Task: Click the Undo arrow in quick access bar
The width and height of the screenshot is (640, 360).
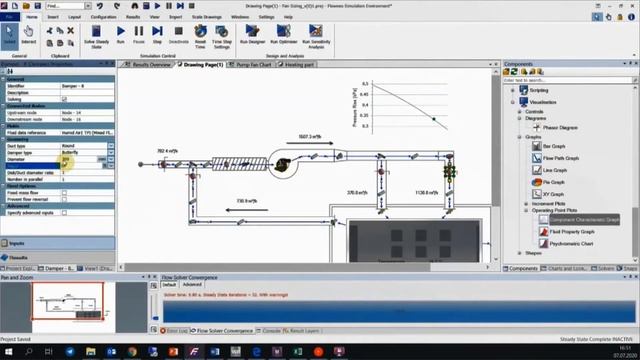Action: 100,6
